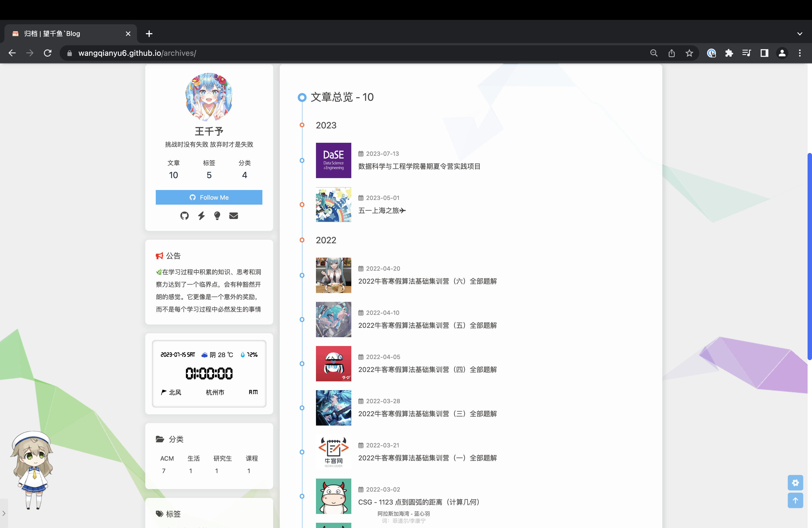Viewport: 812px width, 528px height.
Task: Click the blue settings gear button
Action: [x=795, y=483]
